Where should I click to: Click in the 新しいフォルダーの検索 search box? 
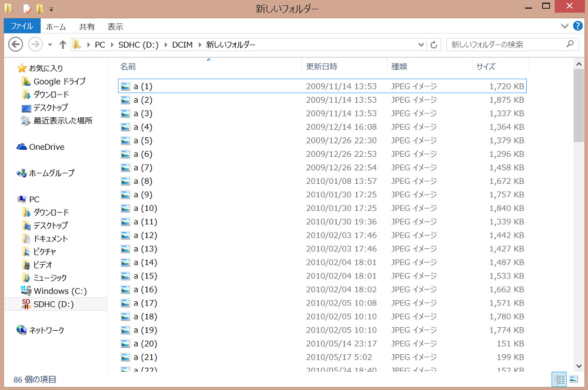[x=506, y=45]
